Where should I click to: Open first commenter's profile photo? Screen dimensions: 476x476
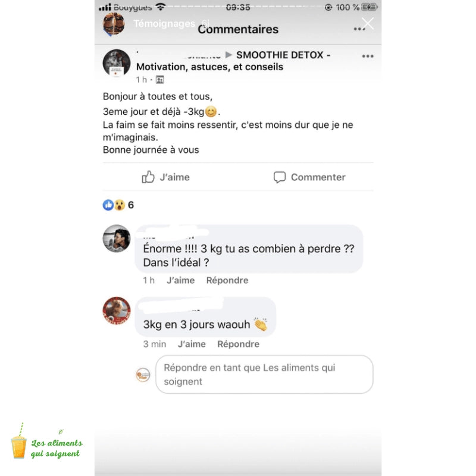(x=117, y=239)
